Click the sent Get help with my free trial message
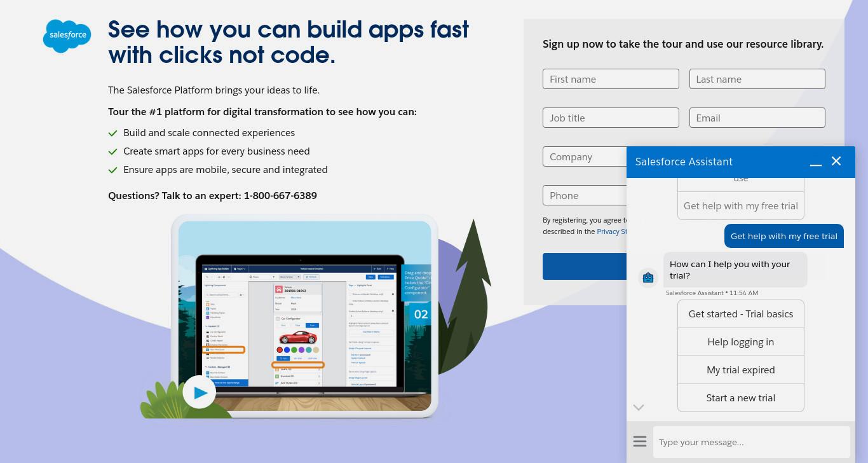 coord(784,236)
